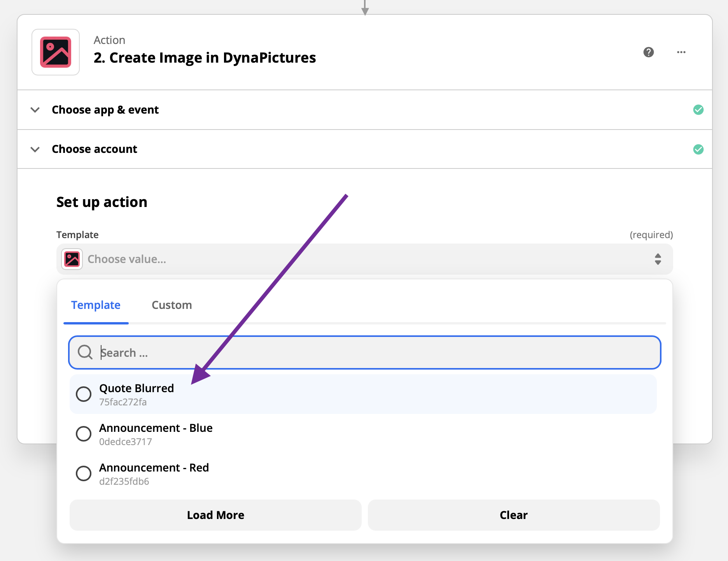
Task: Click the Load More button
Action: (215, 515)
